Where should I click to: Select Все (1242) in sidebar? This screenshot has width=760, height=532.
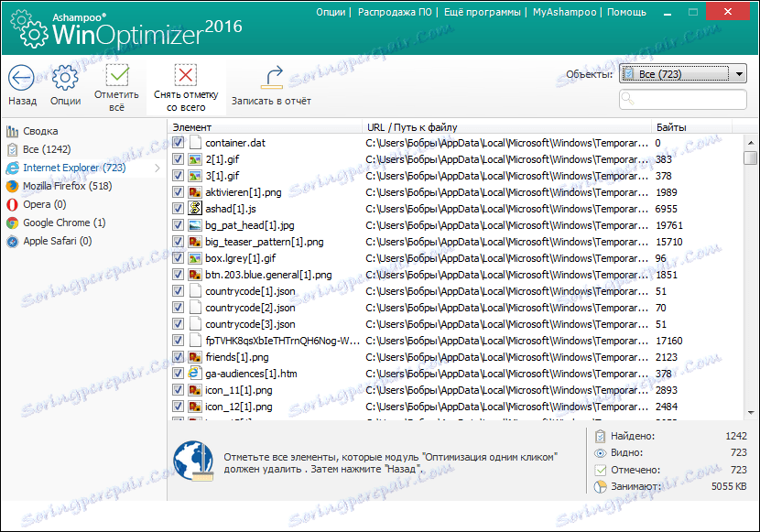(47, 150)
